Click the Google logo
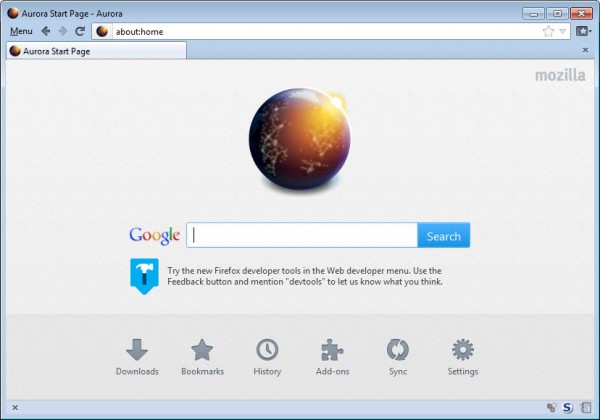The image size is (600, 420). point(155,235)
